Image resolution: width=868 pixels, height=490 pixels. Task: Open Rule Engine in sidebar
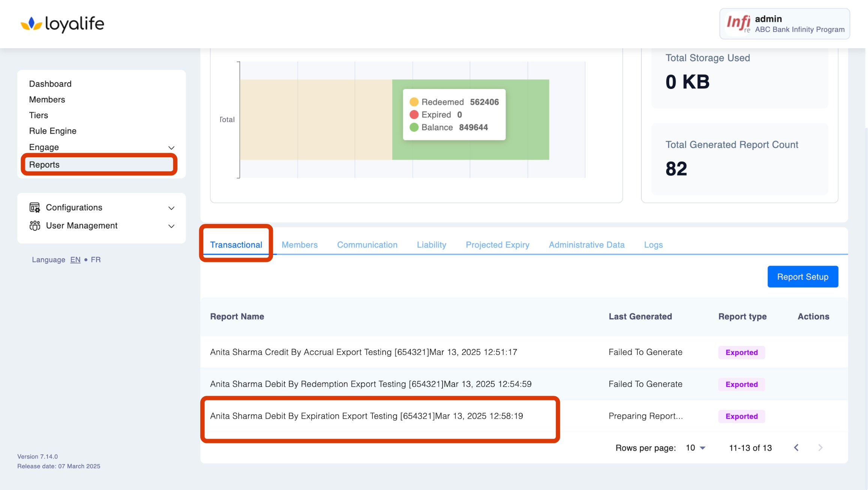(53, 131)
